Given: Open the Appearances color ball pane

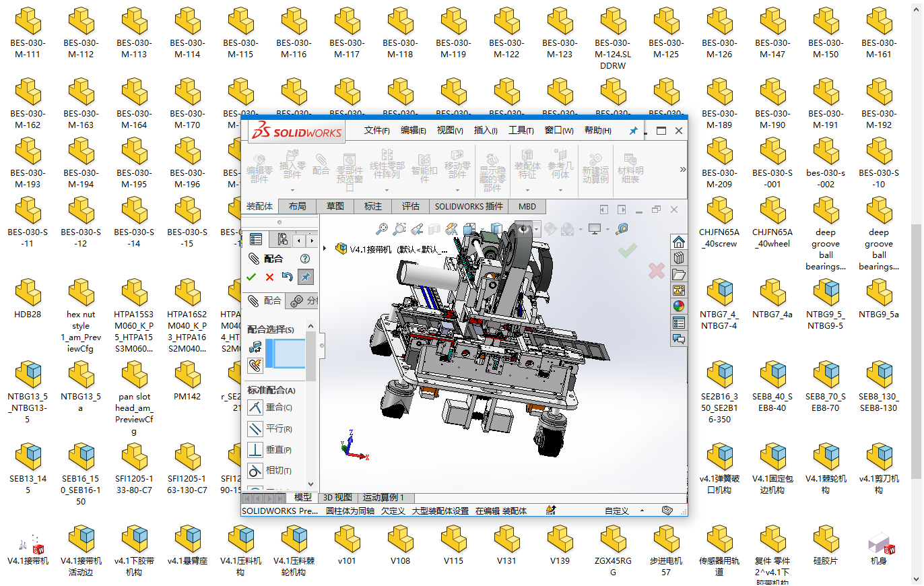Looking at the screenshot, I should pos(679,306).
